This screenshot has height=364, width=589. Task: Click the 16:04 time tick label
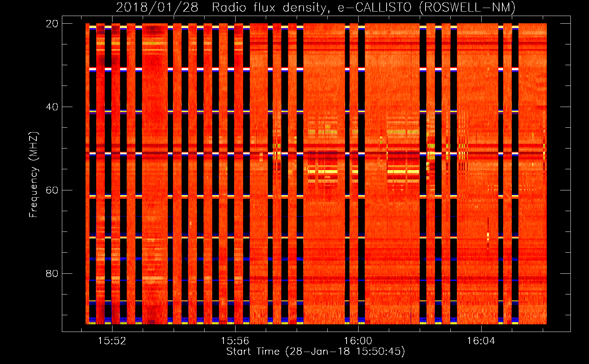pos(481,341)
